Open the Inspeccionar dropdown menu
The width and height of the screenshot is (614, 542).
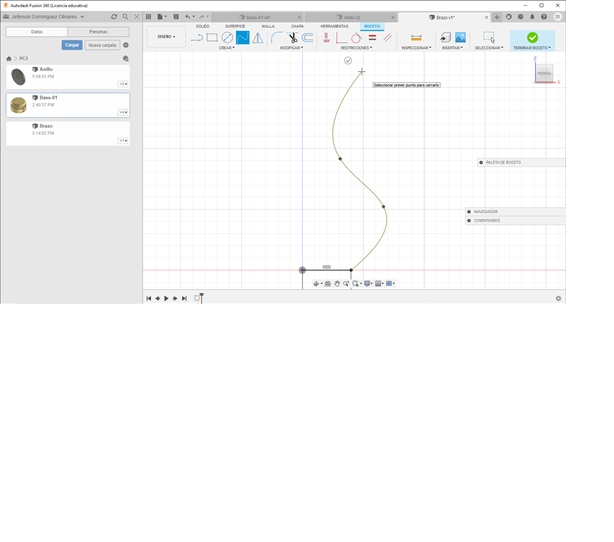[416, 48]
